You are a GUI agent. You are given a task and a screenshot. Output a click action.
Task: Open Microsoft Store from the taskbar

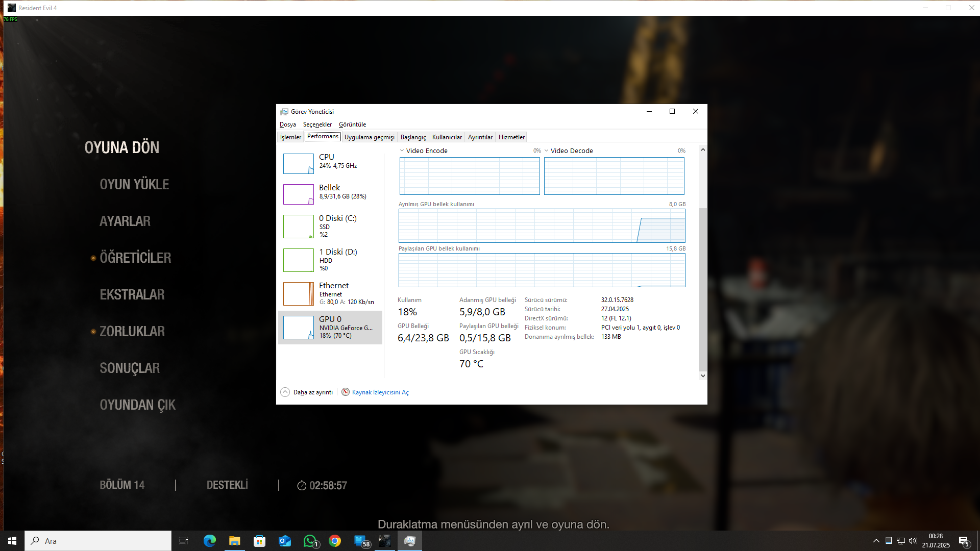(260, 541)
